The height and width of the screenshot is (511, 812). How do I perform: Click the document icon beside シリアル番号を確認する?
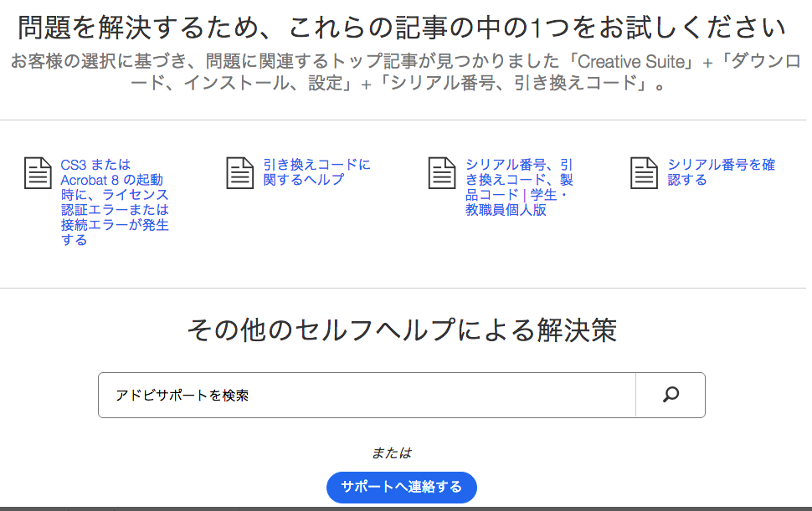(x=645, y=173)
